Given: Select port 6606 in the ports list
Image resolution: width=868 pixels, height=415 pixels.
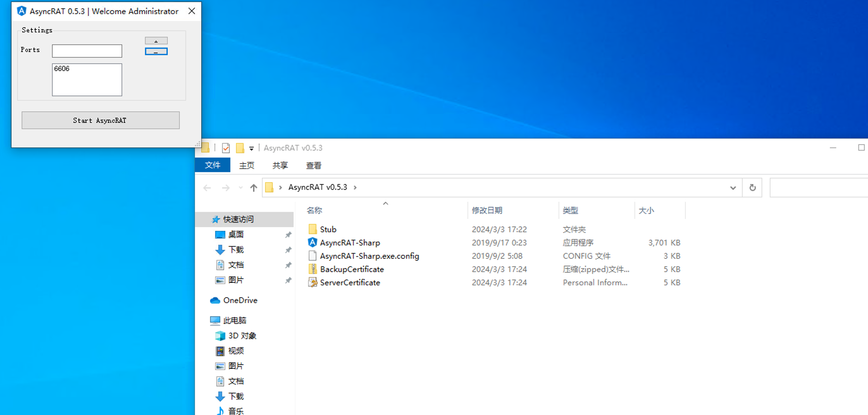Looking at the screenshot, I should 62,68.
